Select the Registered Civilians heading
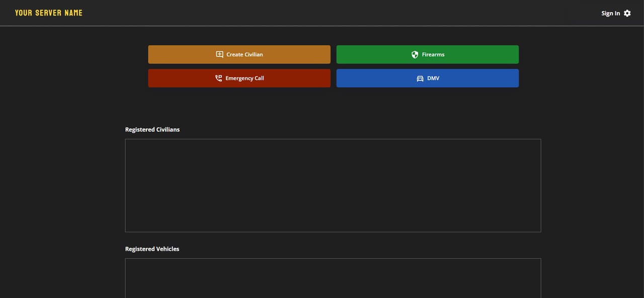Viewport: 644px width, 298px height. pos(152,129)
